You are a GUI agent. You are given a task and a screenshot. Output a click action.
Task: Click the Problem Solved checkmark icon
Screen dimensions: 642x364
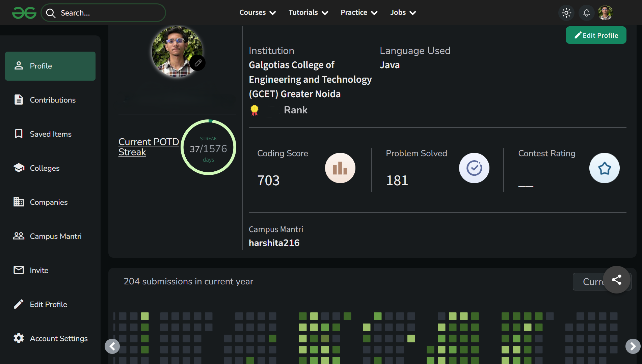tap(474, 168)
